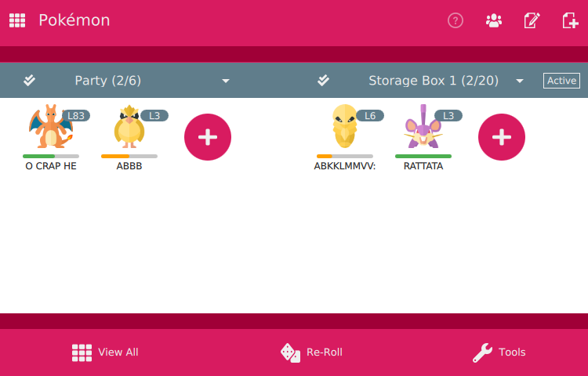Toggle select-all checkmark for Party
The height and width of the screenshot is (376, 588).
(x=29, y=80)
